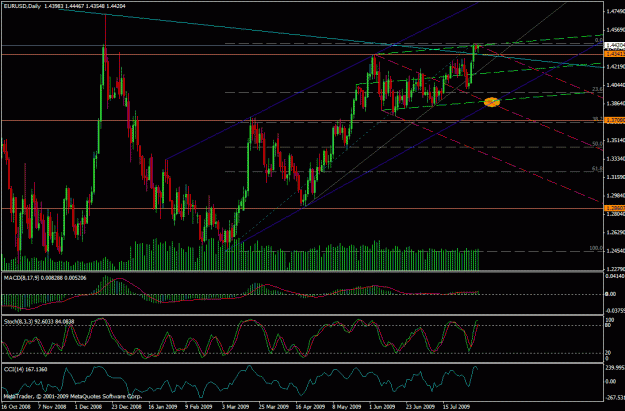The image size is (625, 411).
Task: Click the 100 Stochastic scale value
Action: [609, 320]
